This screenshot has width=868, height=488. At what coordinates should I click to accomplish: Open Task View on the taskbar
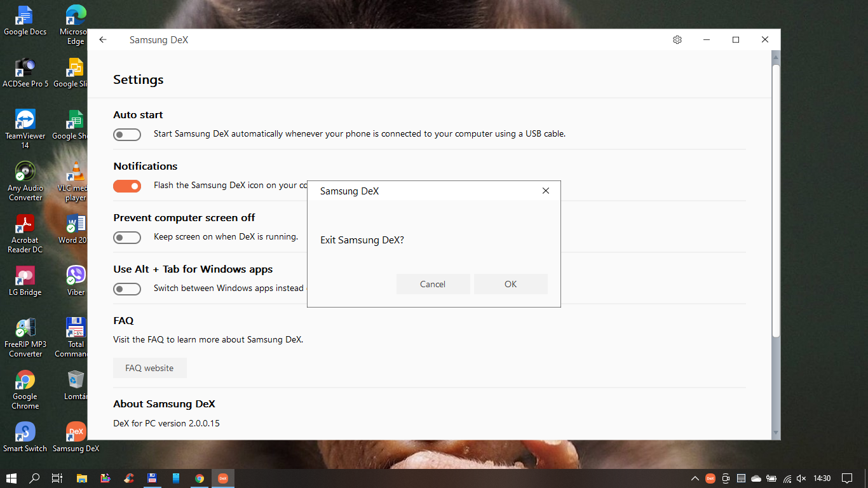coord(57,478)
